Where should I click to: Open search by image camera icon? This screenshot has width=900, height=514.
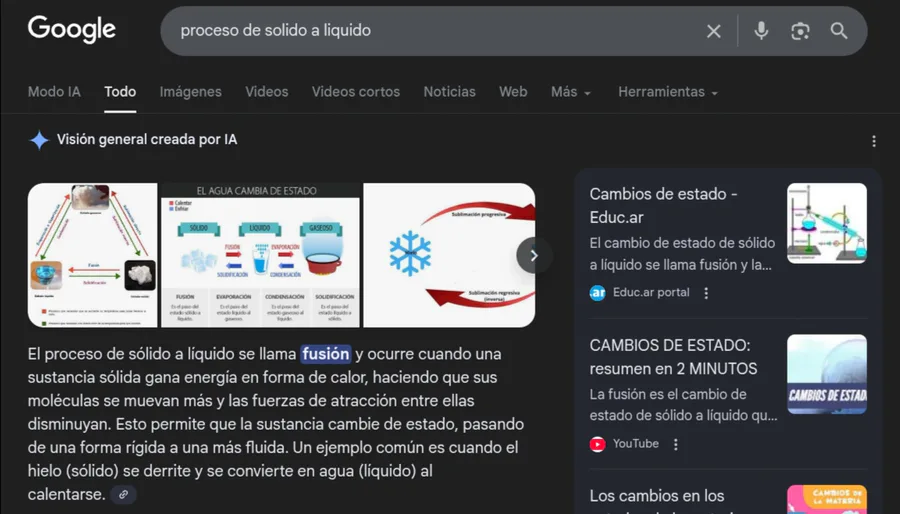800,31
